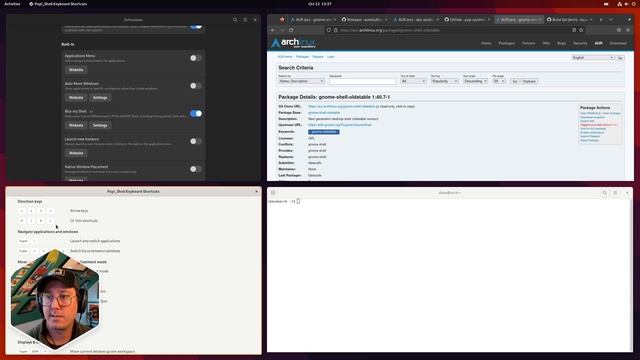Toggle the partially visible switch at top of Extensions

point(196,27)
